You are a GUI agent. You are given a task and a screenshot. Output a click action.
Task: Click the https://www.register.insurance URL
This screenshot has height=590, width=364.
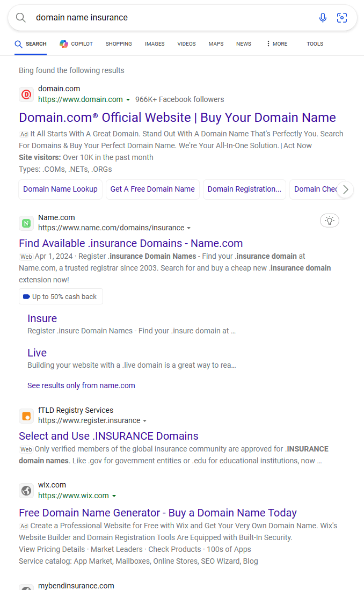pyautogui.click(x=89, y=421)
